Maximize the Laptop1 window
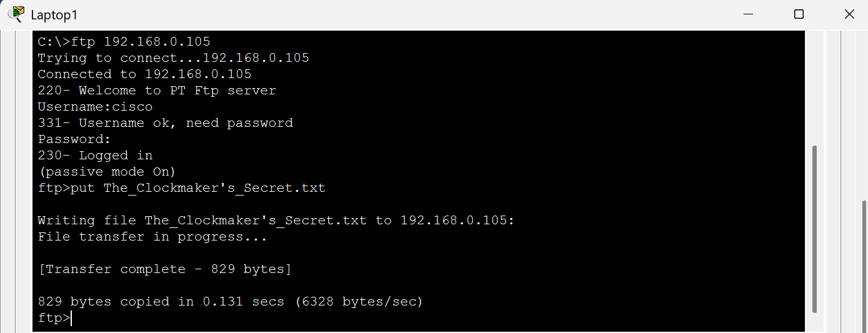868x333 pixels. point(799,14)
